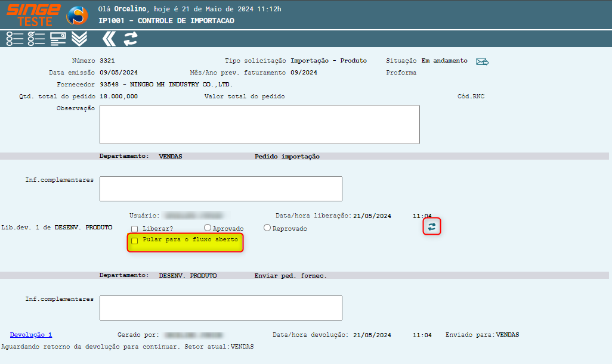Focus the VENDAS Inf.complementares text box

[221, 189]
